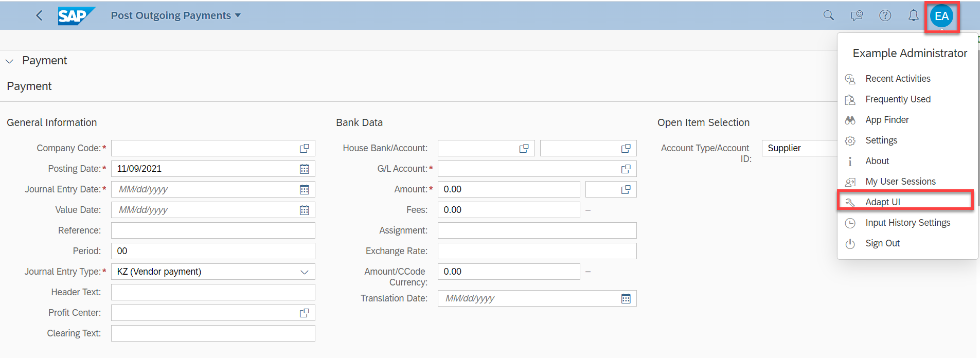
Task: Click the Reference input field
Action: pos(213,230)
